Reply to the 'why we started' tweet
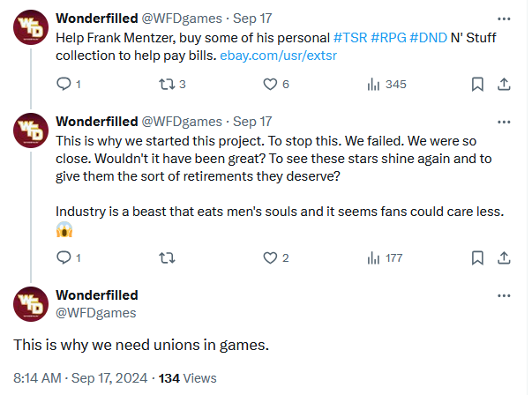 click(64, 257)
